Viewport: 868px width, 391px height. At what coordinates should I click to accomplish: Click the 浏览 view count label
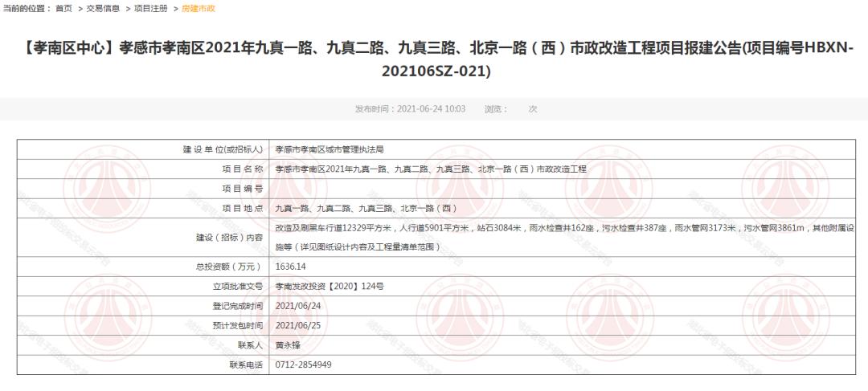[497, 108]
